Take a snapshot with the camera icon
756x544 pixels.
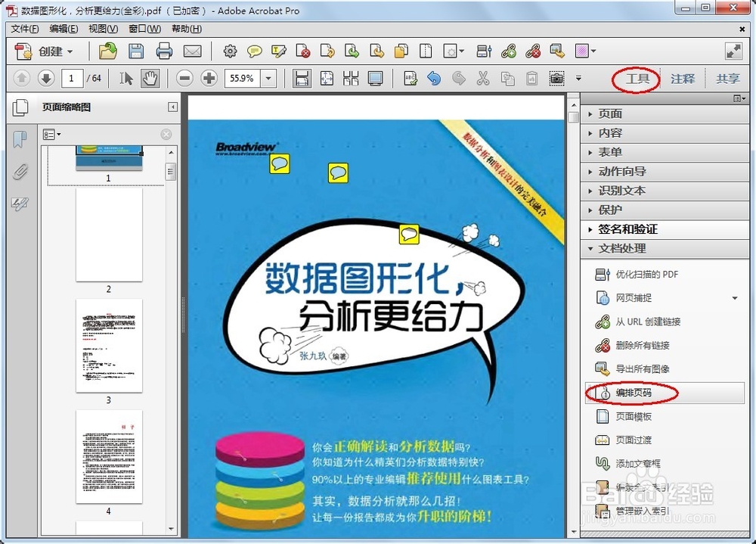(556, 78)
